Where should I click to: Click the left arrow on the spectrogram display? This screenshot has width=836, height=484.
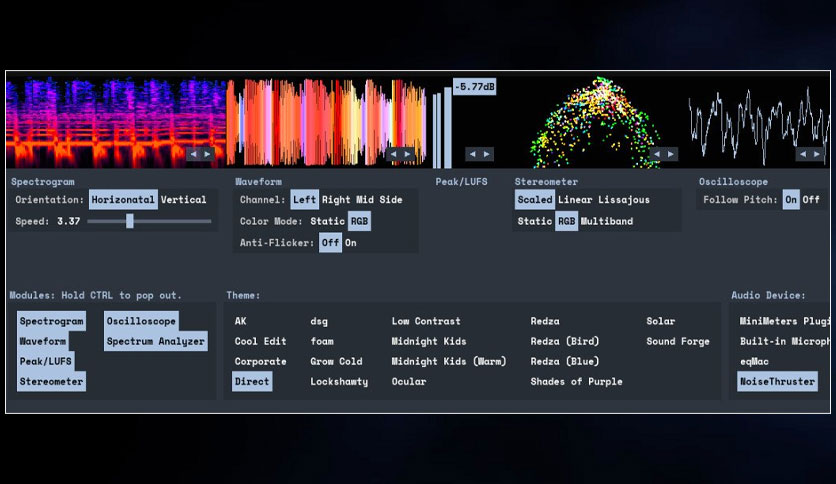tap(194, 154)
